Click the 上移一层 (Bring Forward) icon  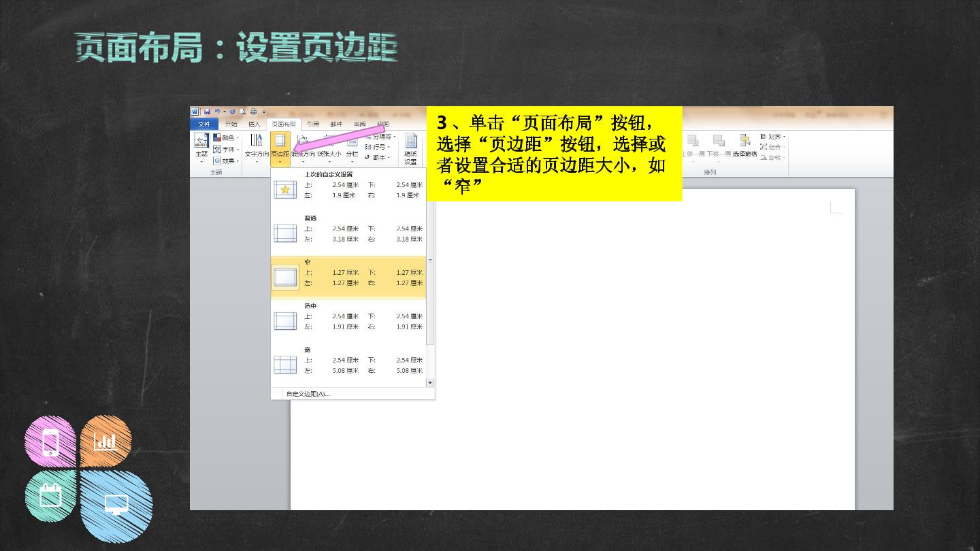point(693,141)
